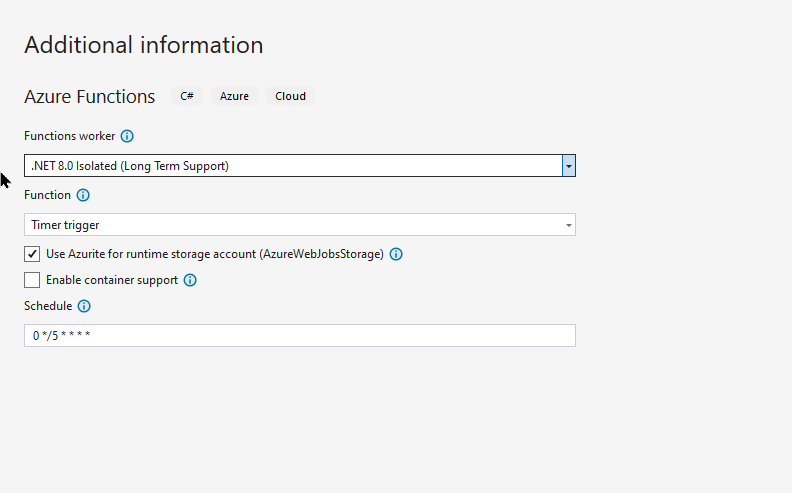Click the info icon beside Schedule
This screenshot has width=792, height=493.
click(x=84, y=307)
